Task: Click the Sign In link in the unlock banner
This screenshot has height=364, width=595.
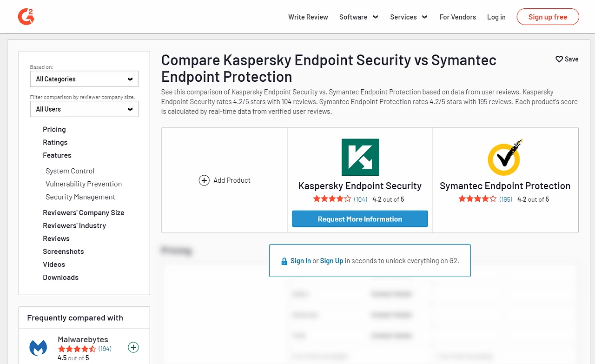Action: [x=301, y=261]
